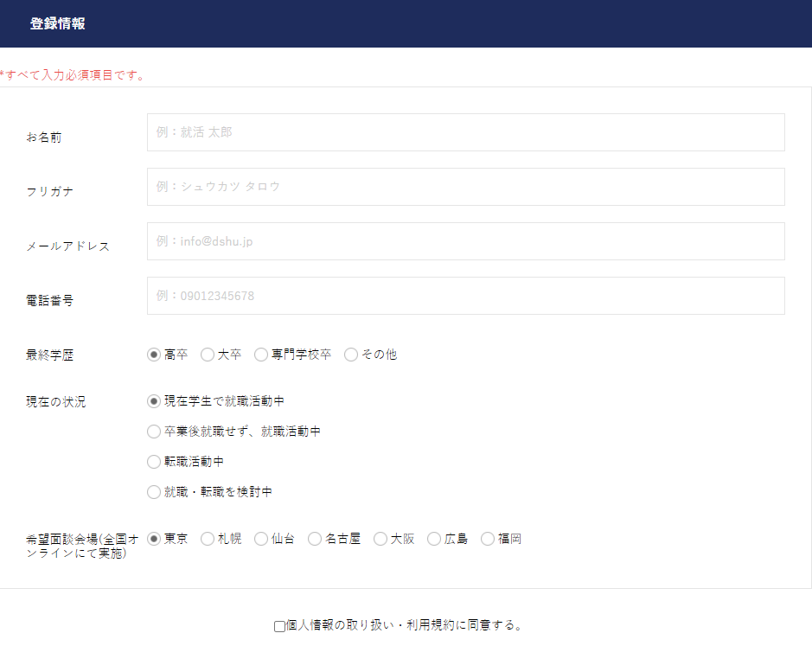
Task: Choose 東京 as interview location
Action: [x=154, y=538]
